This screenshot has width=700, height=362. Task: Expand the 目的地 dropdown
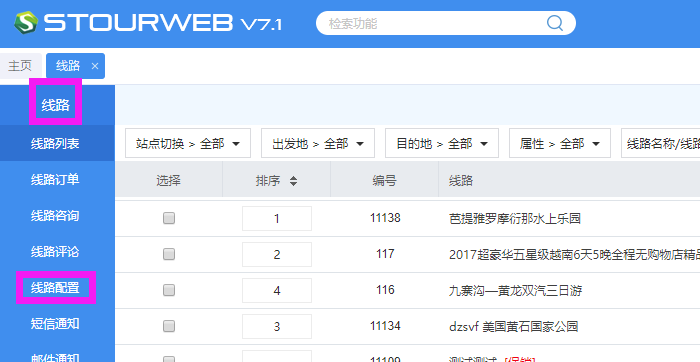point(442,143)
